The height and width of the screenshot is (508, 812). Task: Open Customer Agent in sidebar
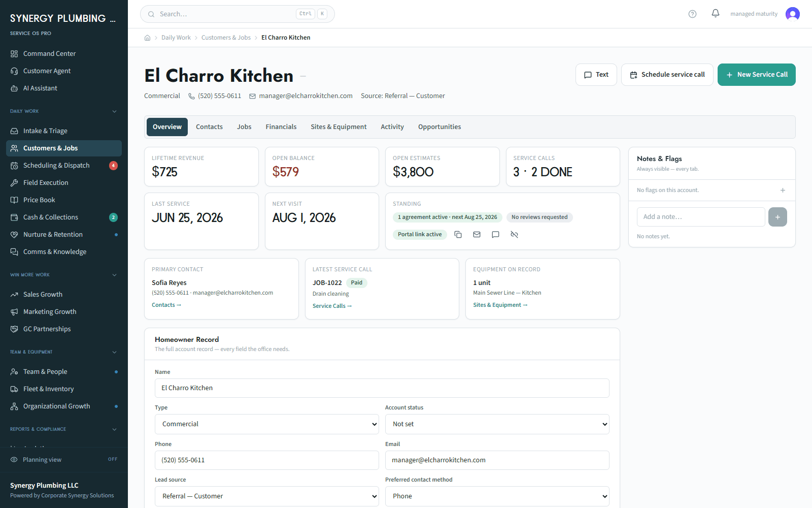point(64,71)
